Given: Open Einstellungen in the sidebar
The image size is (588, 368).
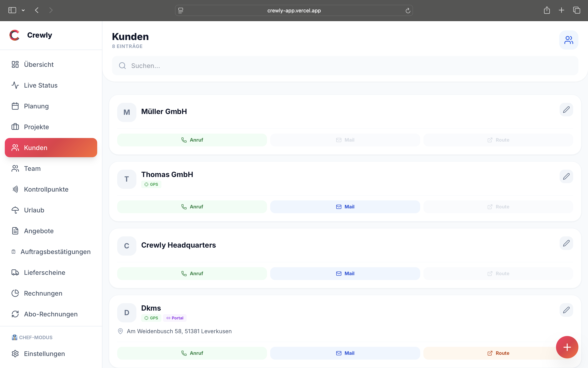Looking at the screenshot, I should point(44,354).
